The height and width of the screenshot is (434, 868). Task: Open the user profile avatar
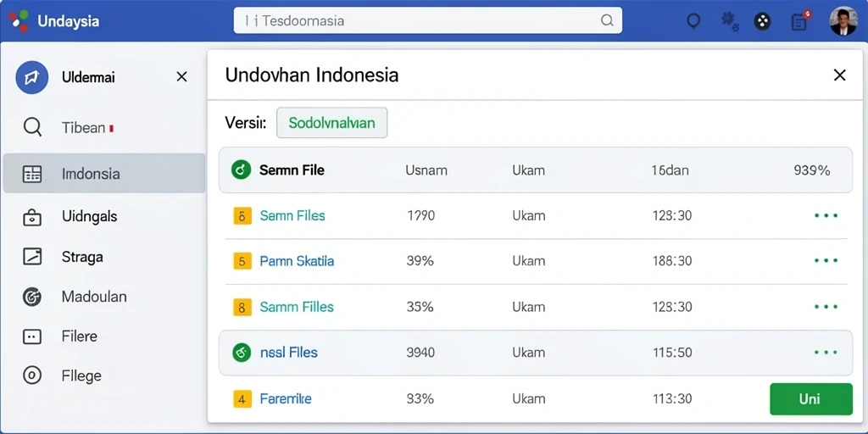[843, 21]
